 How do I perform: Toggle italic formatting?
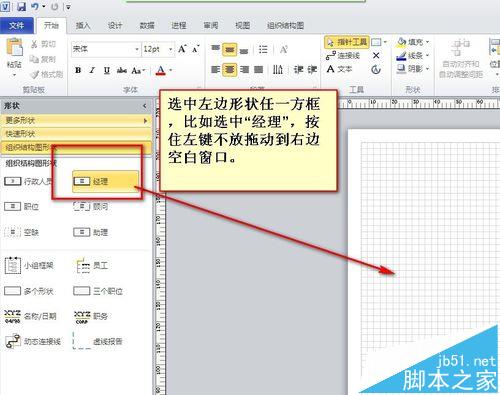tap(92, 70)
